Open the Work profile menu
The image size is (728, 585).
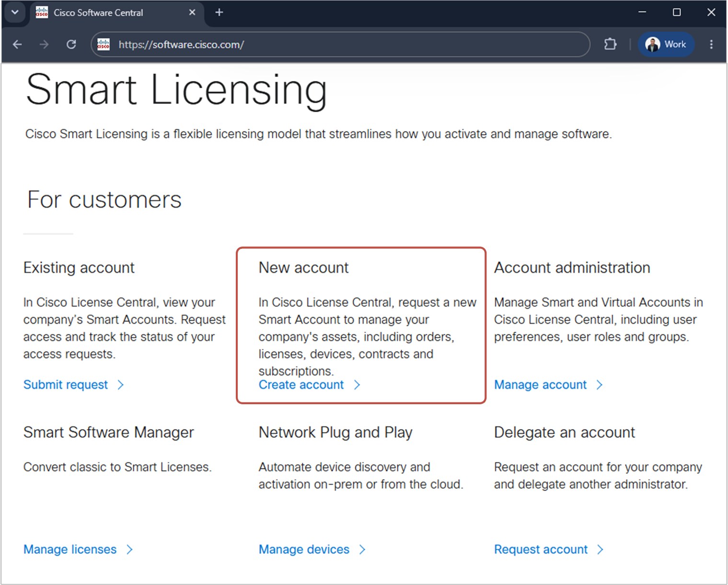(666, 45)
